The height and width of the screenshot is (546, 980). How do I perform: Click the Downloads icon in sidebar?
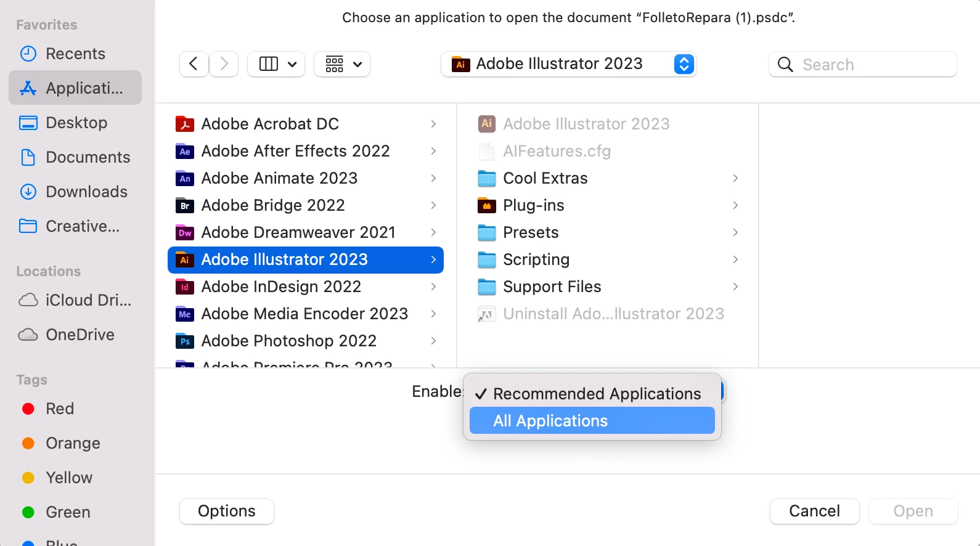tap(28, 192)
